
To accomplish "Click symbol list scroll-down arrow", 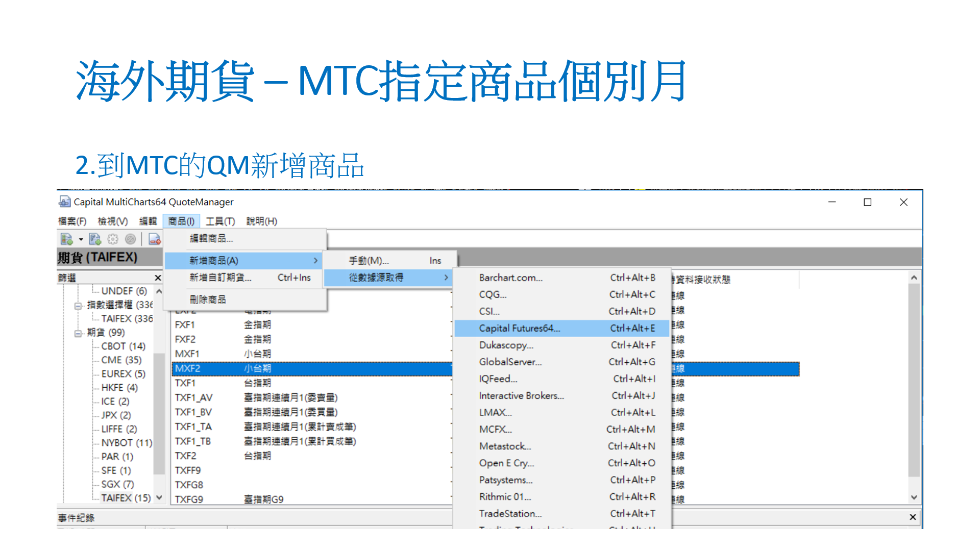I will pos(914,497).
